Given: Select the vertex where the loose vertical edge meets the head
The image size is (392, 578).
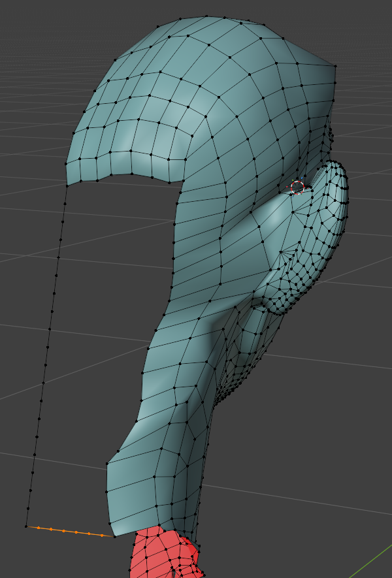Looking at the screenshot, I should (x=67, y=185).
